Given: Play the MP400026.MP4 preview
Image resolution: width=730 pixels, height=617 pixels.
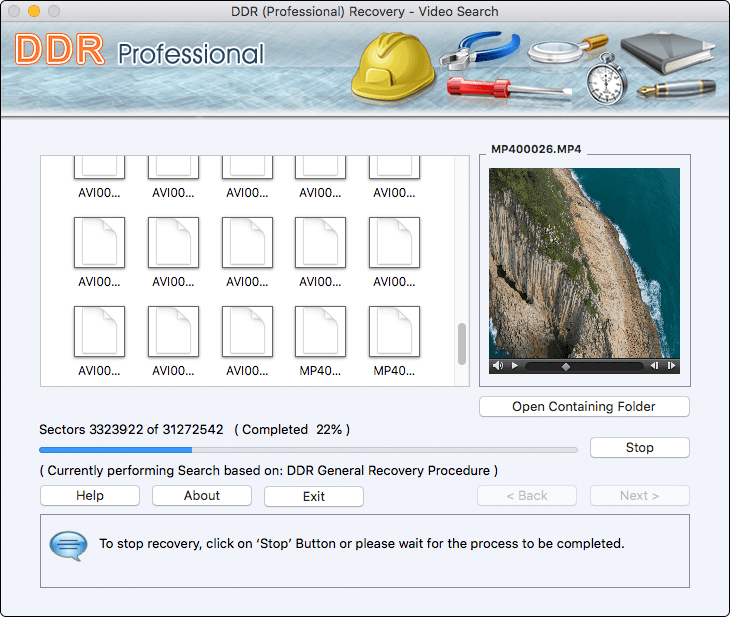Looking at the screenshot, I should [515, 366].
